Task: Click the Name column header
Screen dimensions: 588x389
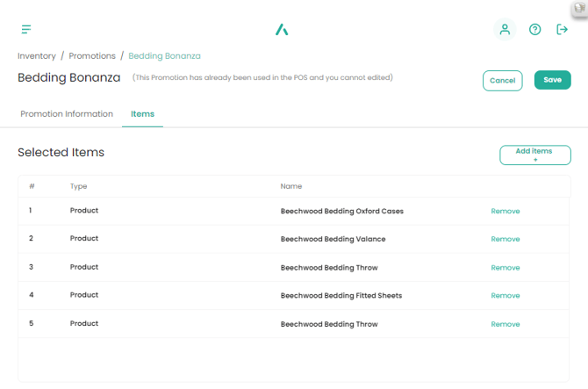Action: tap(291, 186)
